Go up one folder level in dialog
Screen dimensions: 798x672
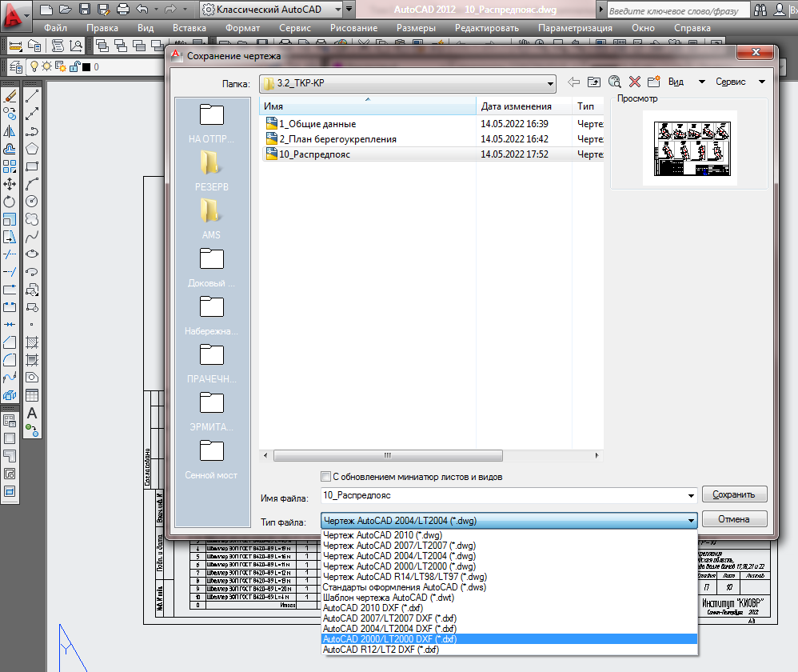tap(594, 82)
